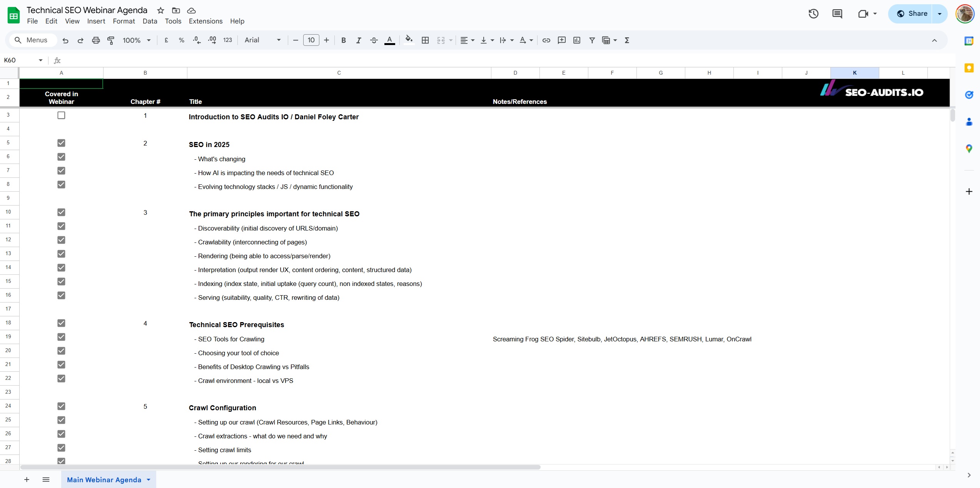The image size is (980, 488).
Task: Uncheck the SEO in 2025 checkbox
Action: (x=61, y=143)
